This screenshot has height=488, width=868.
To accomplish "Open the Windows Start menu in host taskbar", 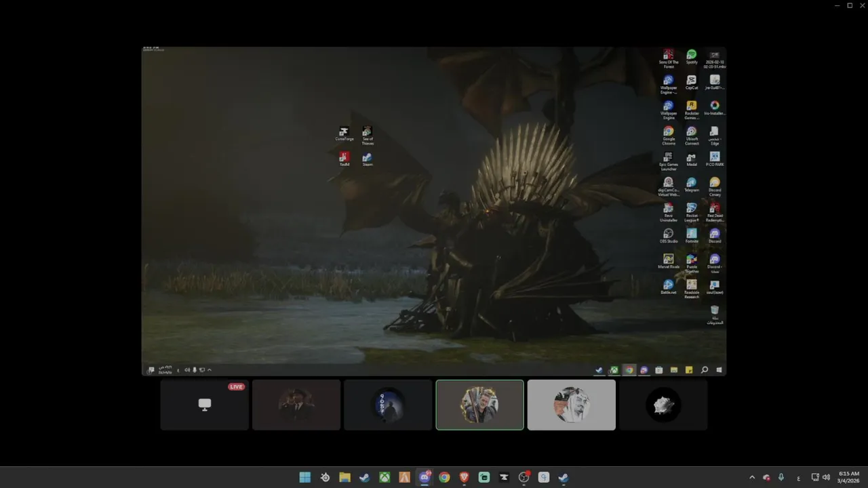I will click(305, 477).
